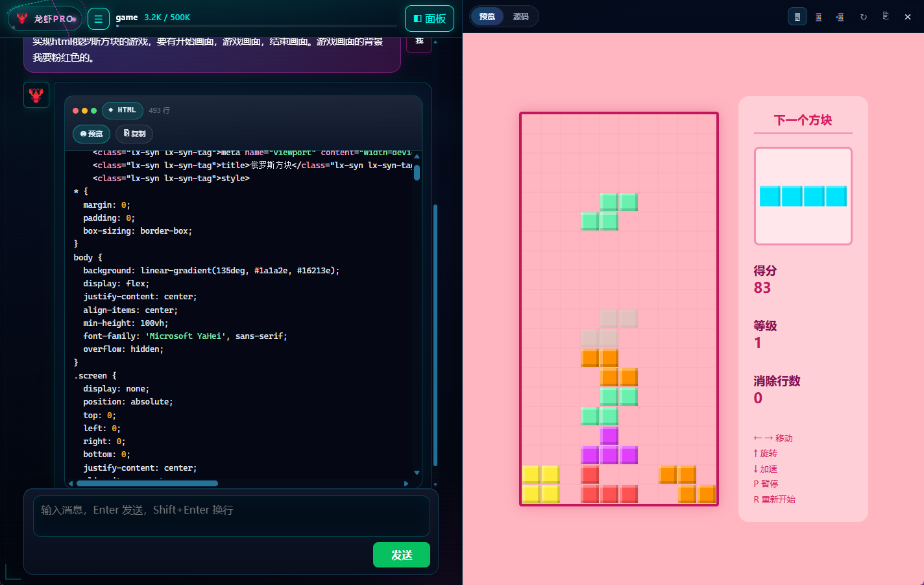Click the code block scroll-down arrow

(x=417, y=473)
